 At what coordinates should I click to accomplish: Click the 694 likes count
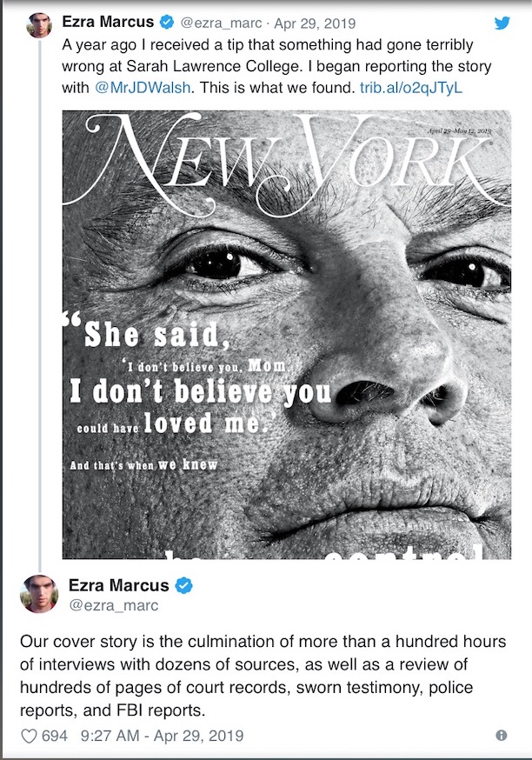54,736
